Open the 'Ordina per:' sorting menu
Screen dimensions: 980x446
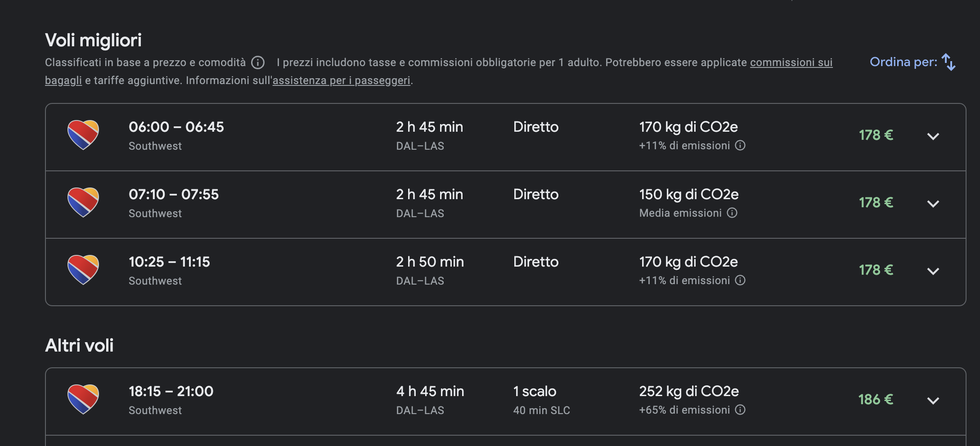[913, 62]
